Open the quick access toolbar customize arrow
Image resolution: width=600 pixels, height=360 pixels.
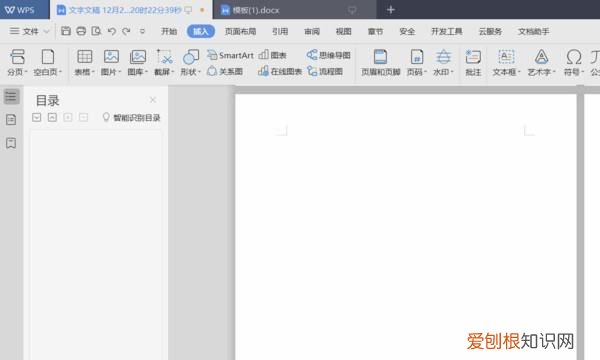(x=142, y=31)
